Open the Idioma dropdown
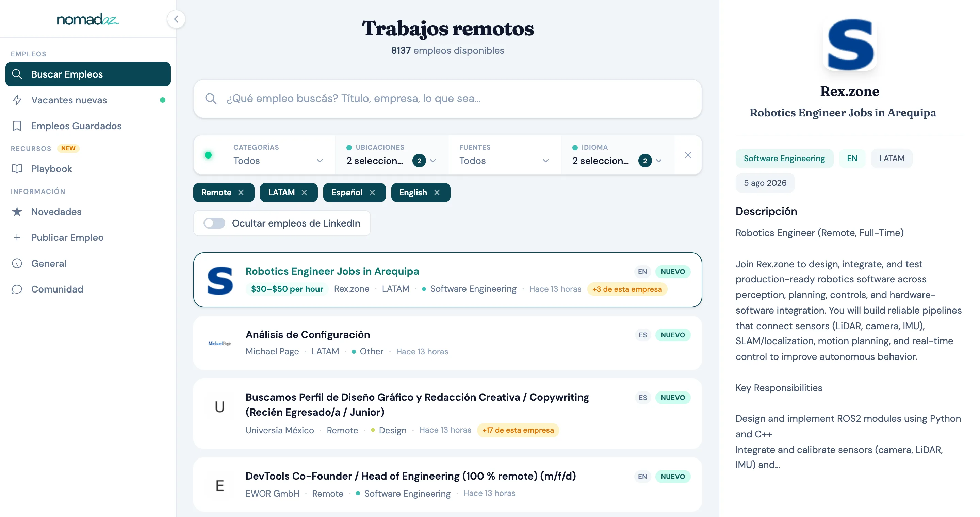Image resolution: width=980 pixels, height=517 pixels. pos(617,155)
